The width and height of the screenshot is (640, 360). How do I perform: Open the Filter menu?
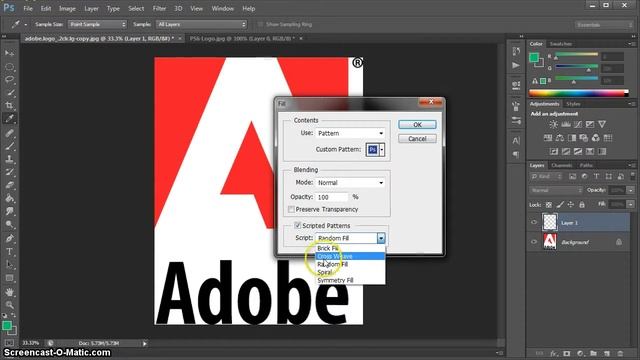159,8
